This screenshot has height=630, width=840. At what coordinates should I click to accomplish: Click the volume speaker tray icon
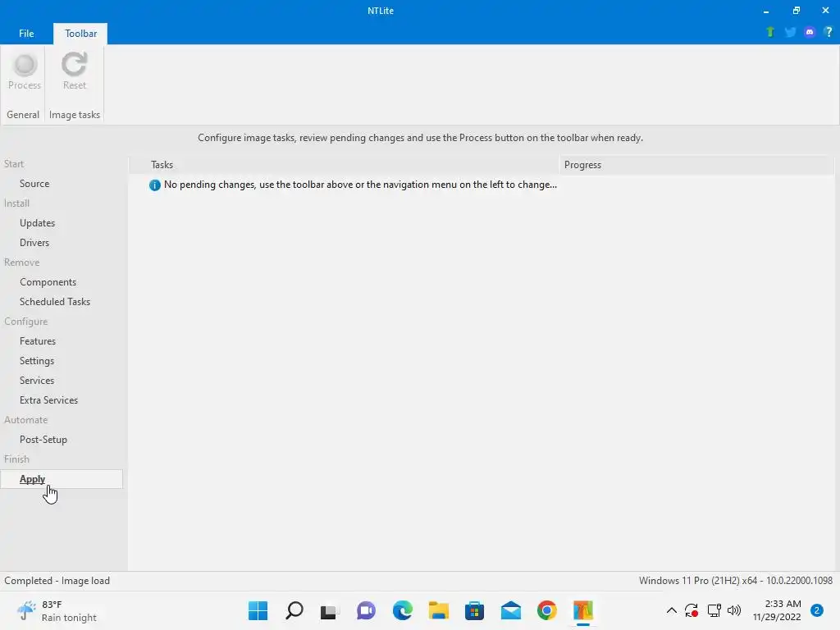click(x=734, y=610)
